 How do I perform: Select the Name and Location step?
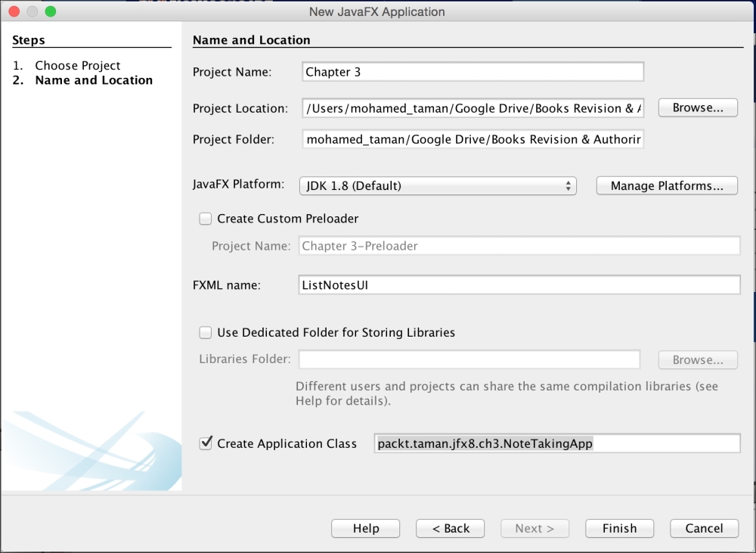click(94, 80)
